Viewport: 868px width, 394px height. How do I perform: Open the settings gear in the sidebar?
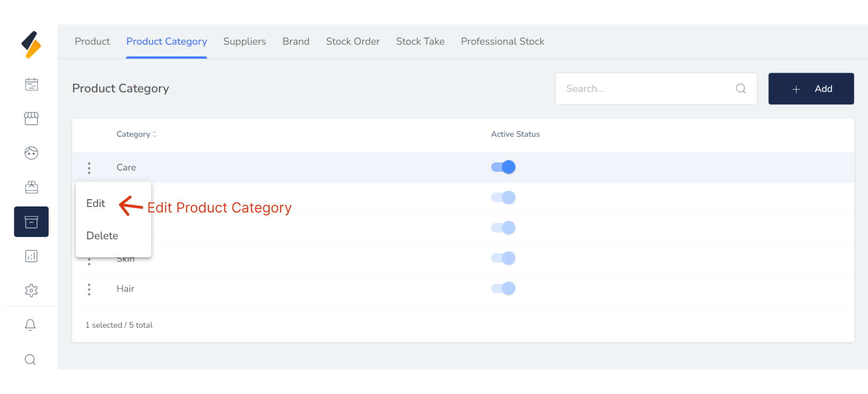(31, 290)
